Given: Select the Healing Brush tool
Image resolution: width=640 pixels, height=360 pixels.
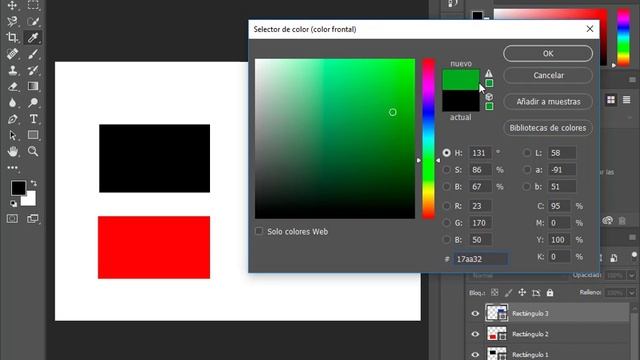Looking at the screenshot, I should click(12, 54).
